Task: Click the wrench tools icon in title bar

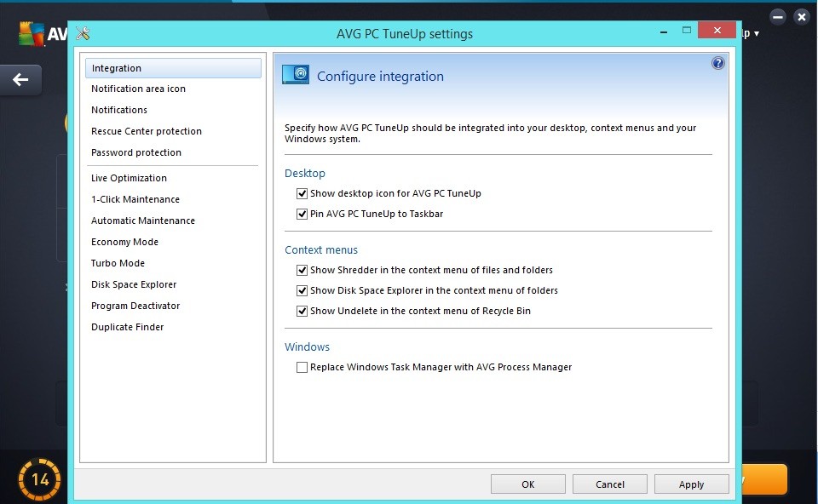Action: click(x=83, y=33)
